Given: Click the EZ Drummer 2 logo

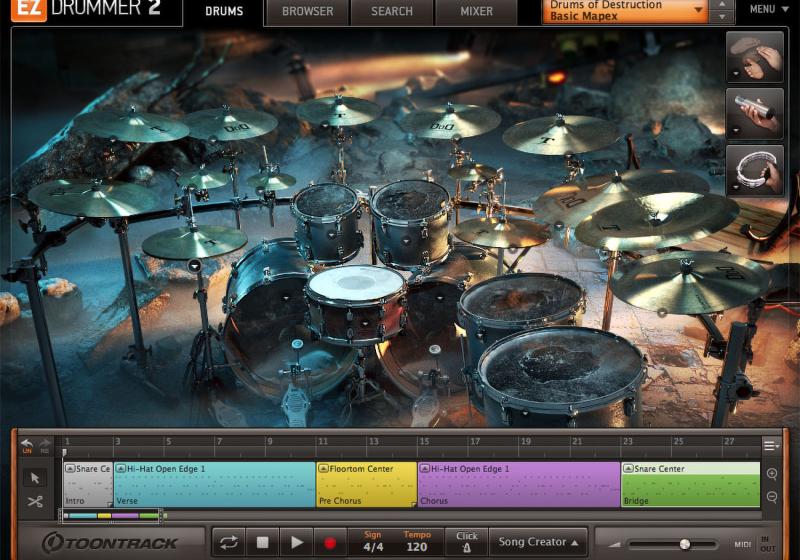Looking at the screenshot, I should pos(87,9).
